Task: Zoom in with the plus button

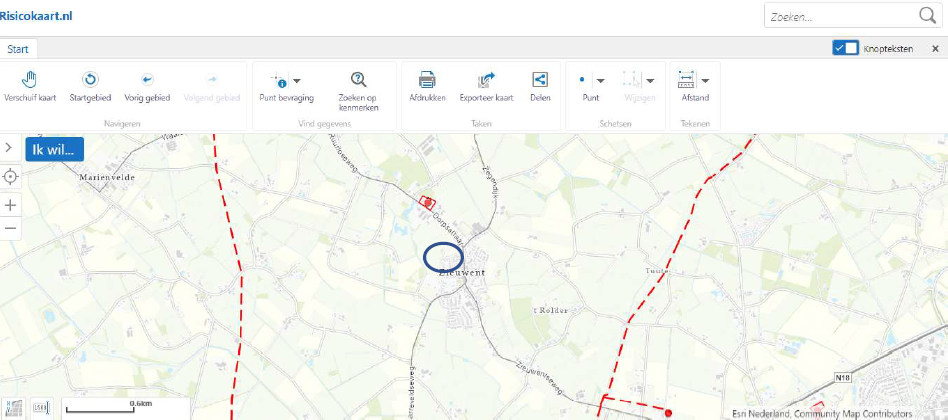Action: pos(10,205)
